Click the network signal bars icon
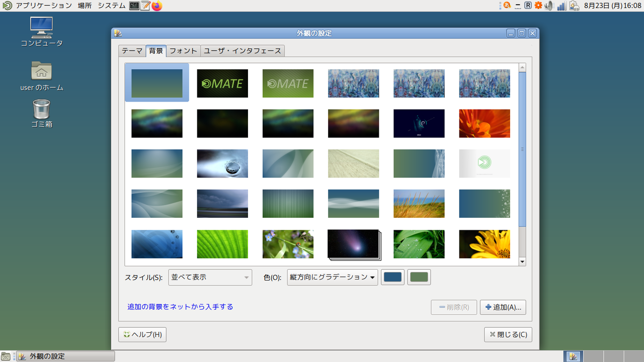The image size is (644, 362). (x=561, y=6)
